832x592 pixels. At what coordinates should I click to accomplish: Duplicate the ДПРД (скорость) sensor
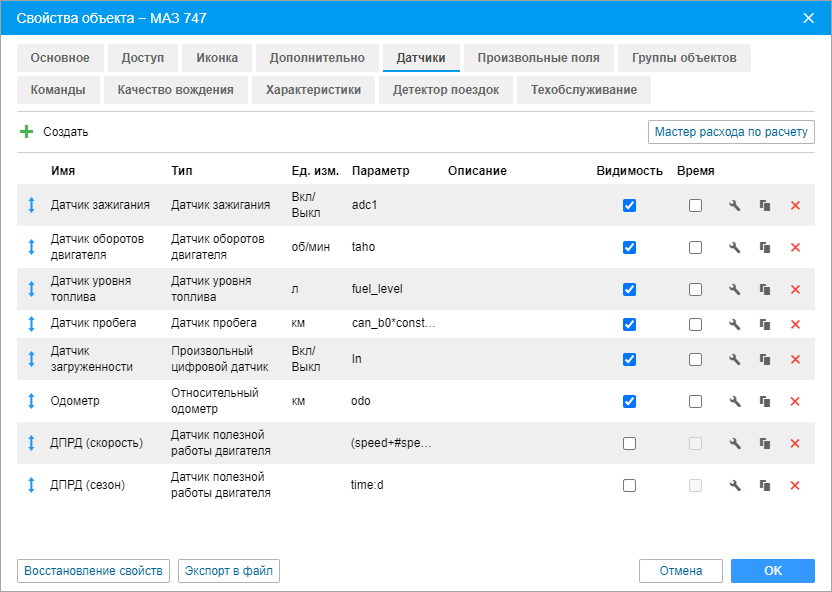tap(765, 443)
